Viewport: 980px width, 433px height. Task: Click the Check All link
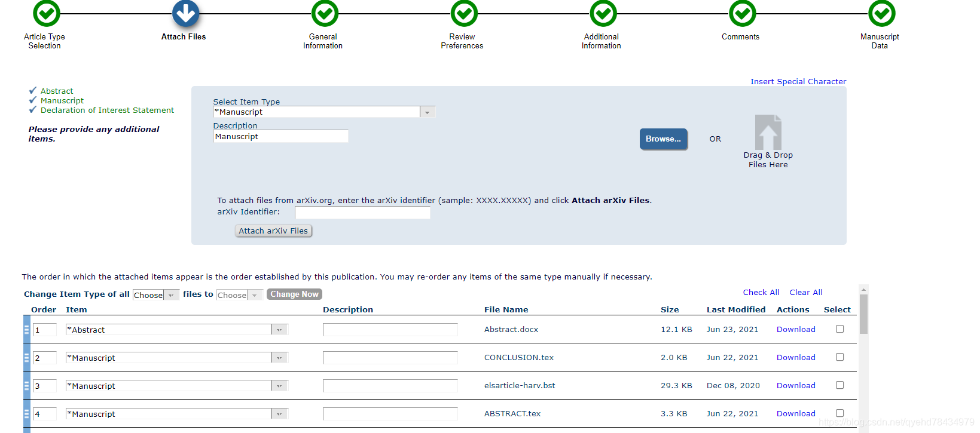(x=761, y=293)
